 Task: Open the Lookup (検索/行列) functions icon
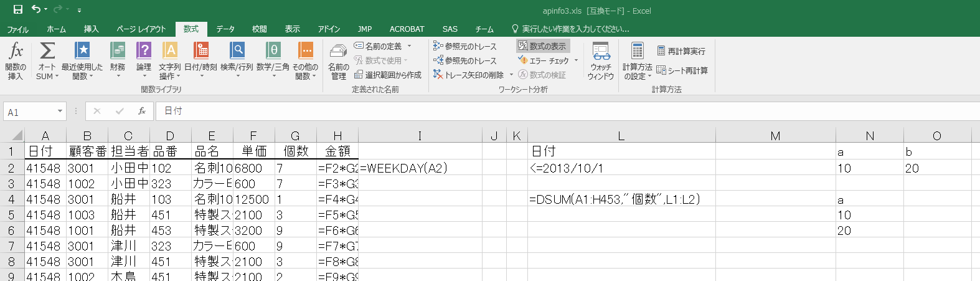tap(237, 51)
